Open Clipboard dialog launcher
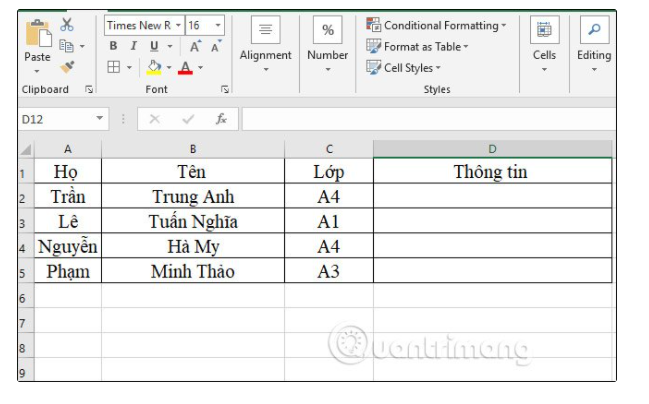 point(89,89)
